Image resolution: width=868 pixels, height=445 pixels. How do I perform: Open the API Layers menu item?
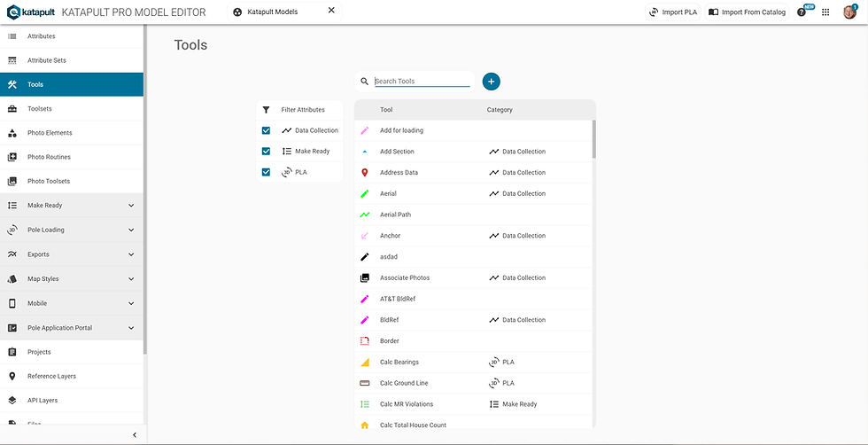(72, 400)
